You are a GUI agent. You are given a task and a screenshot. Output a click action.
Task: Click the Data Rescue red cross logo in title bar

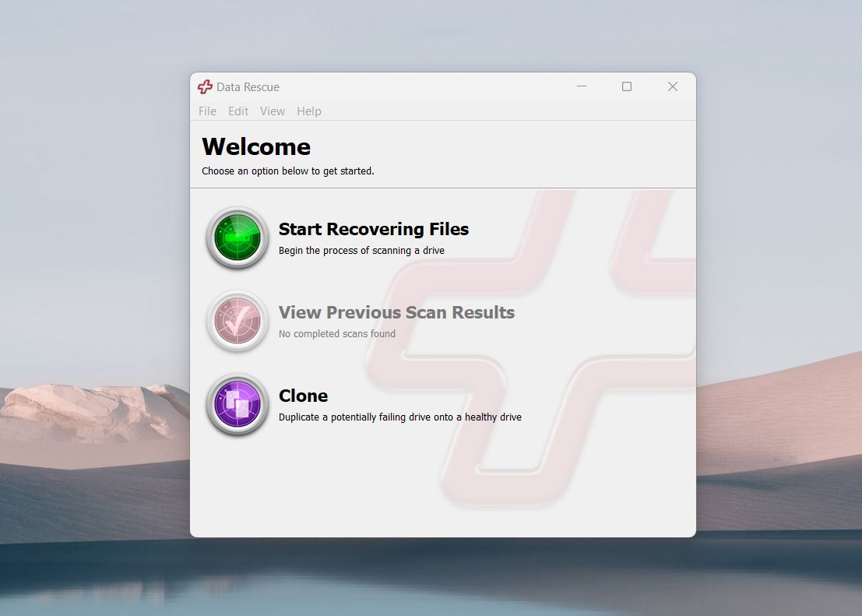(x=205, y=87)
